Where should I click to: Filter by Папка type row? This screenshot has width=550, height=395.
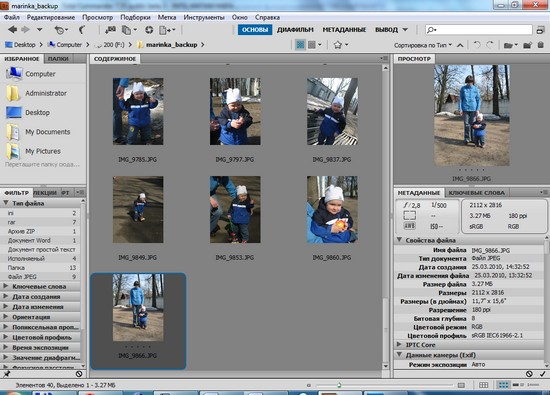coord(41,268)
